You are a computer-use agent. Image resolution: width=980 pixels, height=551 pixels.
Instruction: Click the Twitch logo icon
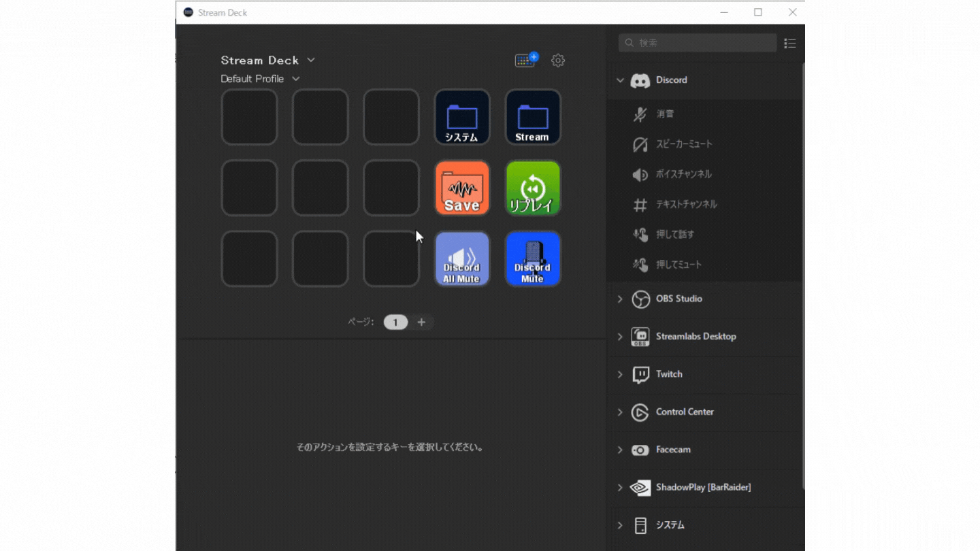click(640, 375)
